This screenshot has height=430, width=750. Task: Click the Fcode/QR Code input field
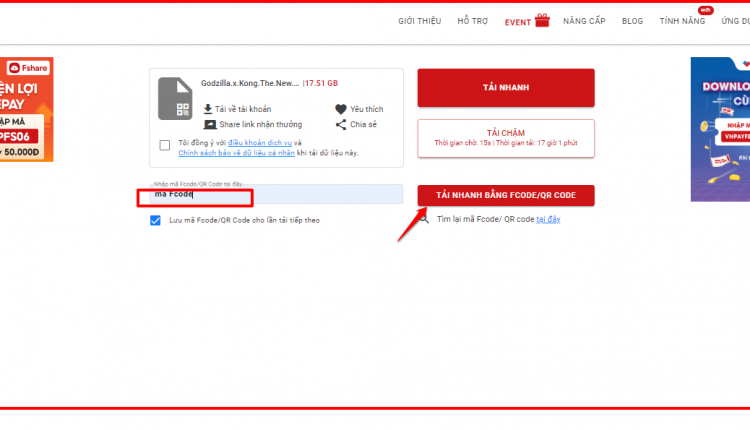tap(276, 194)
